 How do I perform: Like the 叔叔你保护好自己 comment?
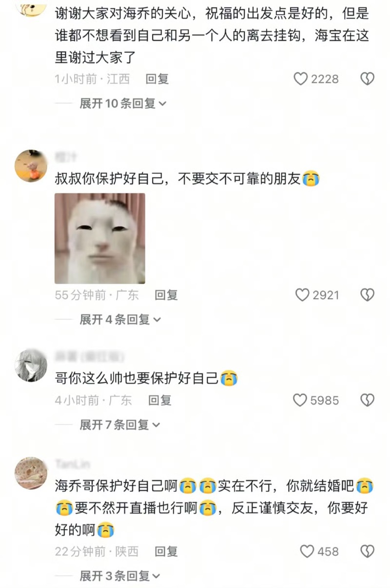[x=303, y=295]
